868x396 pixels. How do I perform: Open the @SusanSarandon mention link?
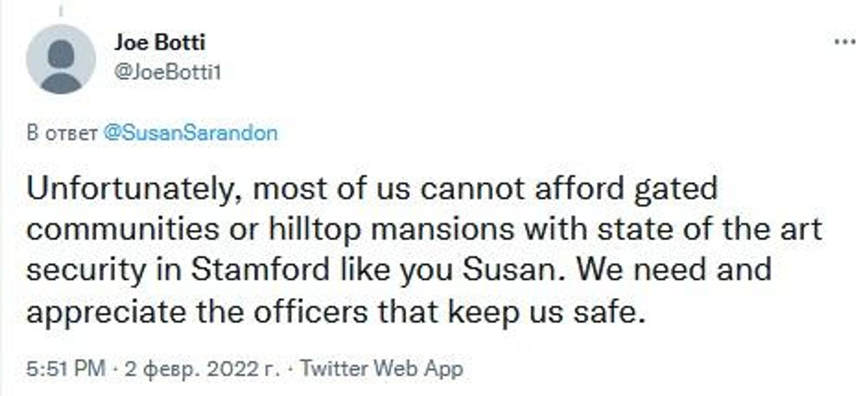pyautogui.click(x=190, y=133)
